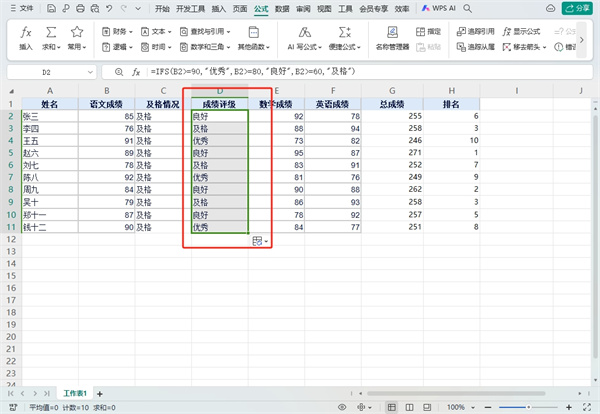This screenshot has height=414, width=600.
Task: Open the auto-fill options button below D11
Action: coord(259,241)
